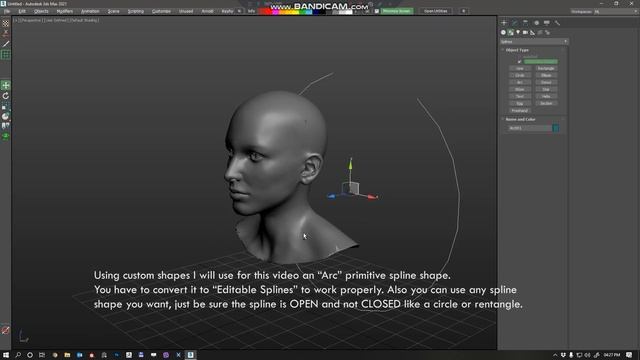Open the Arnold menu
Viewport: 640px width, 360px height.
click(x=207, y=11)
